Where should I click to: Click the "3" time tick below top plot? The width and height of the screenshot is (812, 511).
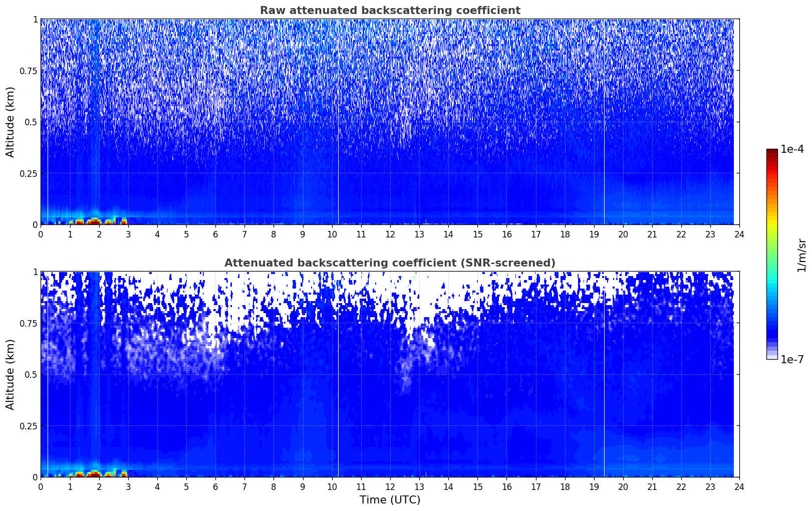(128, 234)
